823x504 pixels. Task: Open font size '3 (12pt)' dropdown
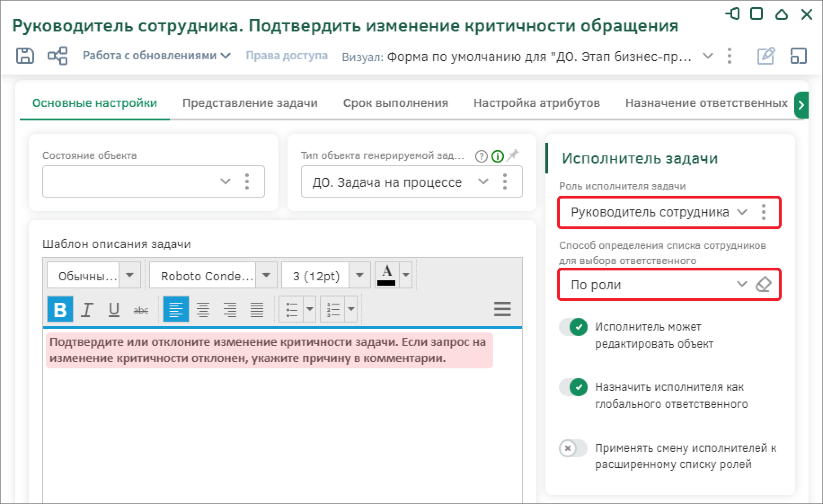coord(360,275)
